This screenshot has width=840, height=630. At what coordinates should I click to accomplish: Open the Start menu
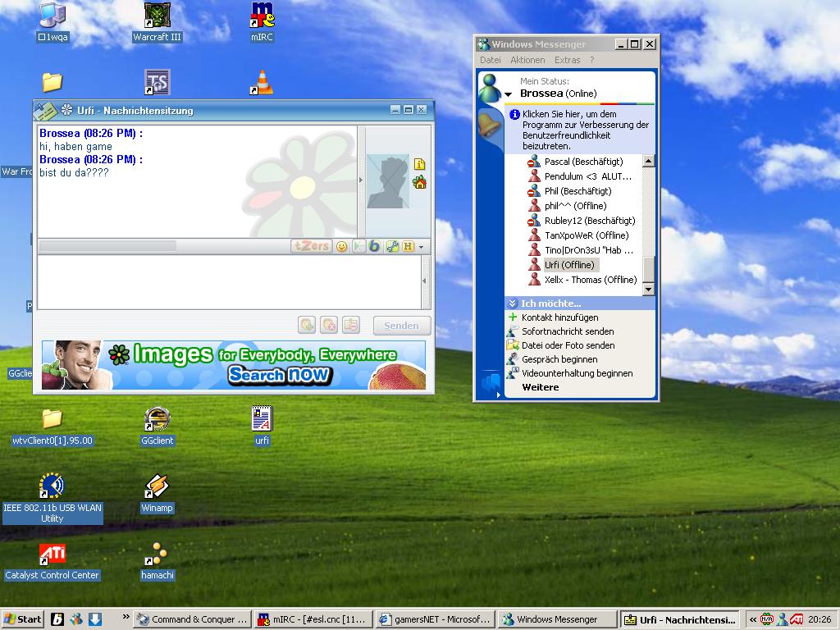22,619
